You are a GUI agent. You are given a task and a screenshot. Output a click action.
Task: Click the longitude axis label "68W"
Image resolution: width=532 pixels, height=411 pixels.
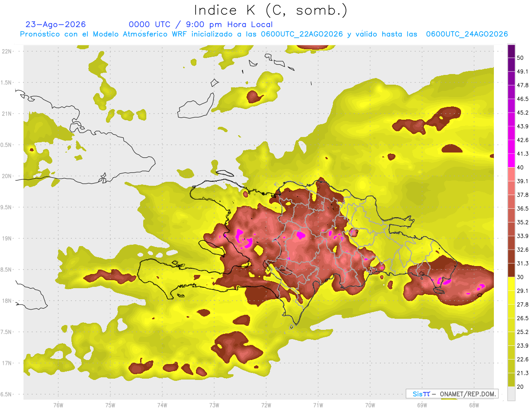click(473, 405)
